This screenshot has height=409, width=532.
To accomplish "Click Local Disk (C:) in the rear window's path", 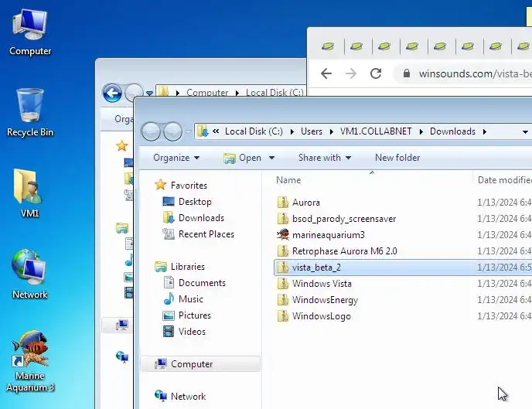I will 275,92.
